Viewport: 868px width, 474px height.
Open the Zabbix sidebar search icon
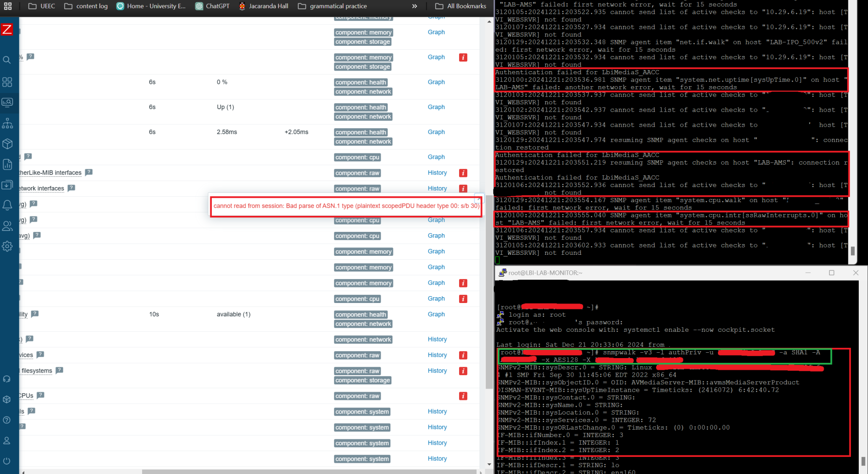coord(7,60)
